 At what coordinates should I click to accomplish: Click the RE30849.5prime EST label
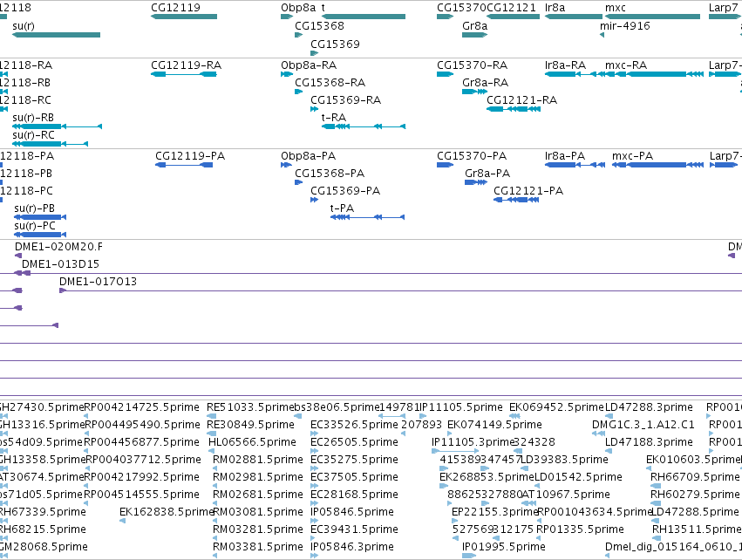click(x=251, y=425)
